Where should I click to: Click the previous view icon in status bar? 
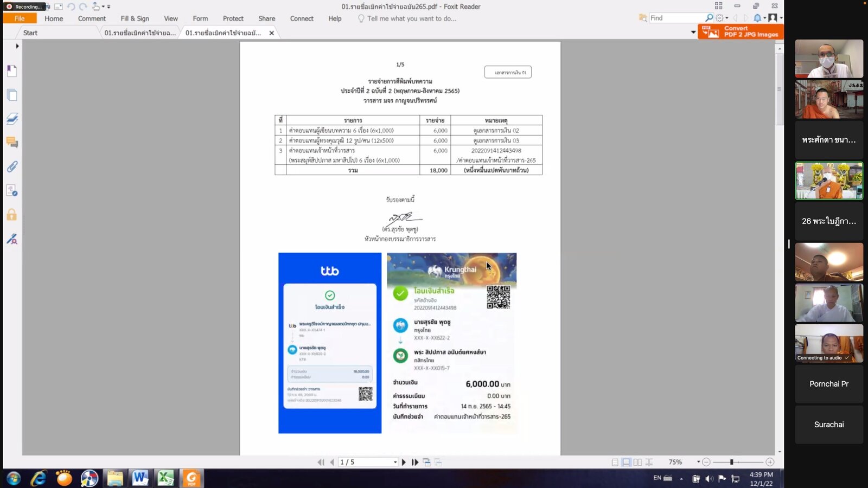[x=427, y=462]
